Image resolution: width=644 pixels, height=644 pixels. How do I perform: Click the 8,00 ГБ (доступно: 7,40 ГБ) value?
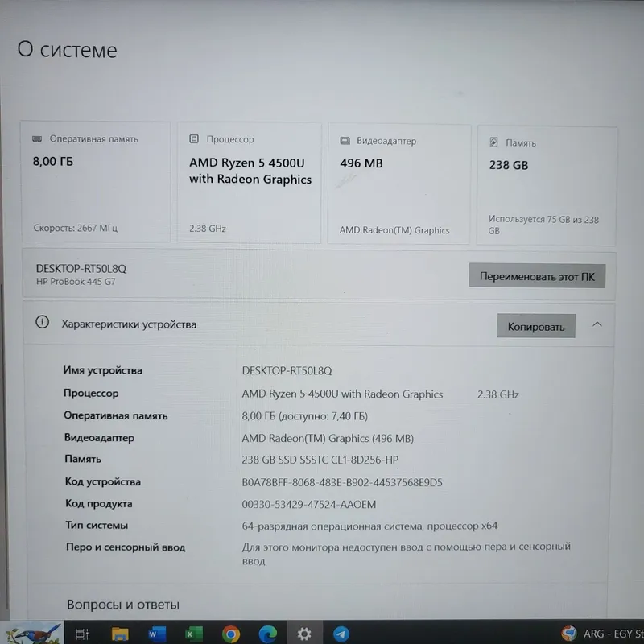pyautogui.click(x=305, y=416)
